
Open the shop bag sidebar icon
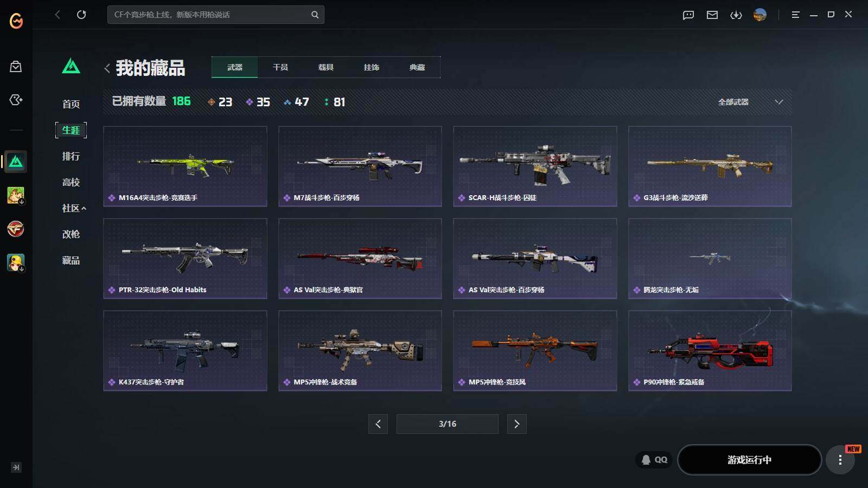coord(16,67)
